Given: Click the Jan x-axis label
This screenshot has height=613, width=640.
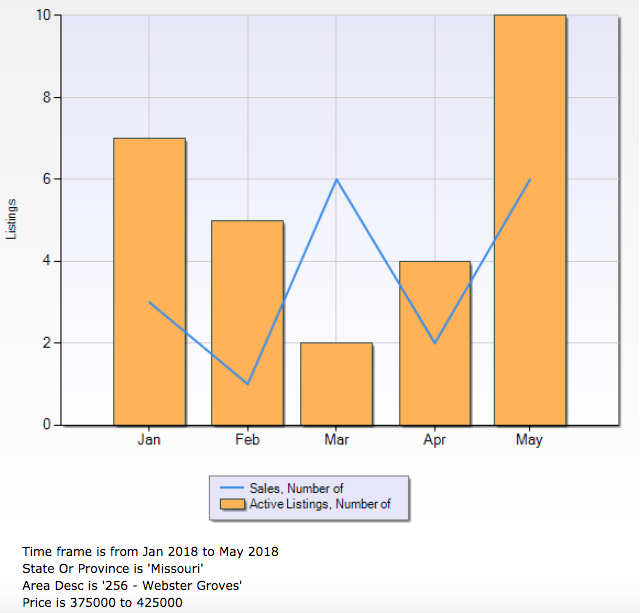Looking at the screenshot, I should click(x=149, y=440).
